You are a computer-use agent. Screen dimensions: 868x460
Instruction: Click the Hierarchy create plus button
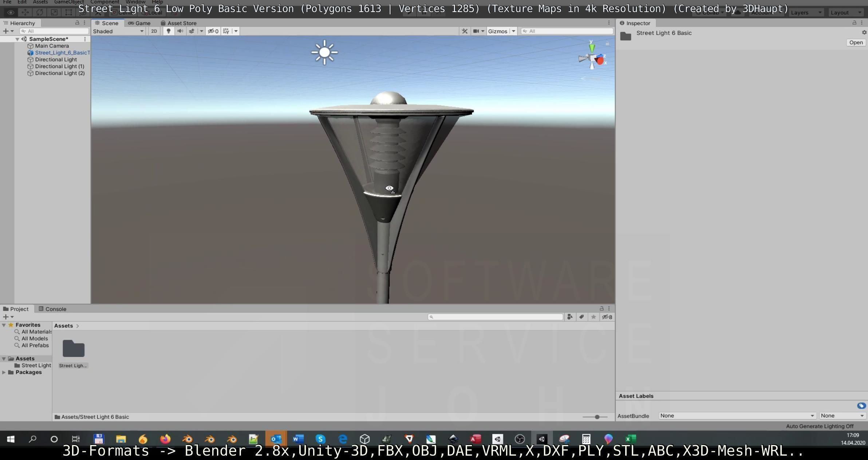click(x=5, y=31)
